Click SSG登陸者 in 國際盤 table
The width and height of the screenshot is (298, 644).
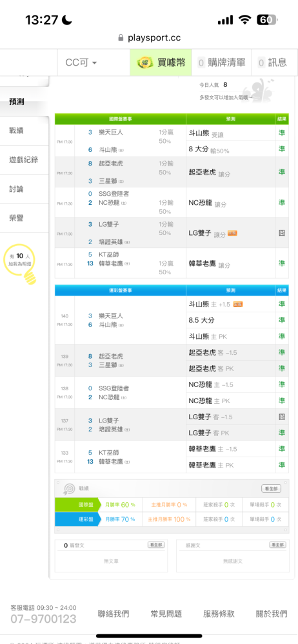coord(114,194)
